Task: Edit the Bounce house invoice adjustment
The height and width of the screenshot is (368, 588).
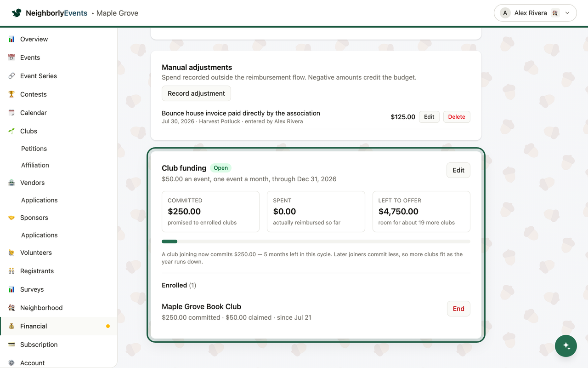Action: pyautogui.click(x=429, y=117)
